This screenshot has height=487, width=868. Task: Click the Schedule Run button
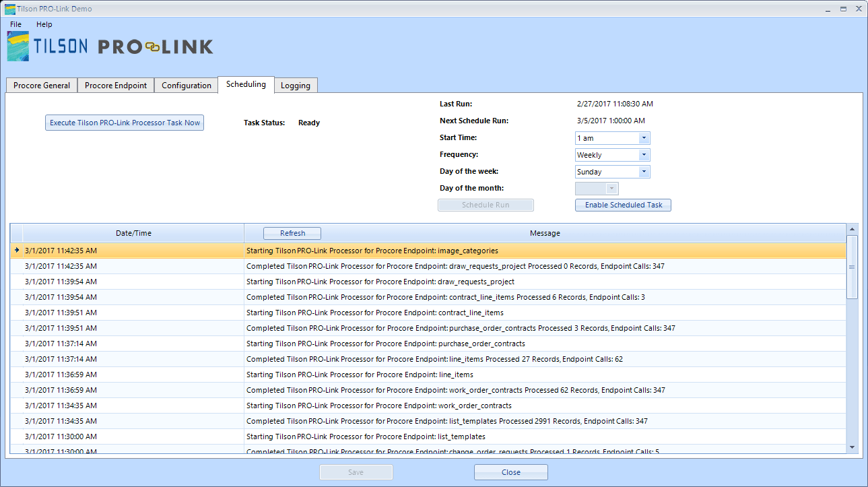[x=486, y=205]
